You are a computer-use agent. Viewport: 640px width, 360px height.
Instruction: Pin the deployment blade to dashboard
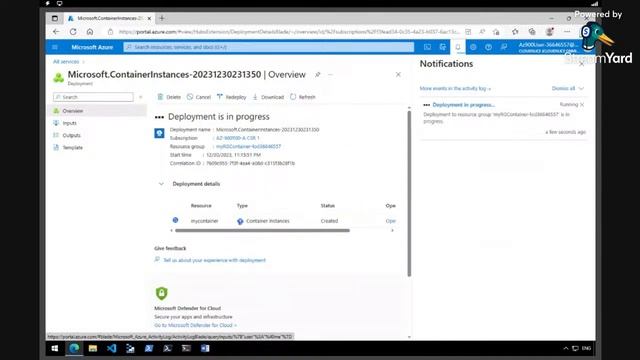tap(318, 75)
